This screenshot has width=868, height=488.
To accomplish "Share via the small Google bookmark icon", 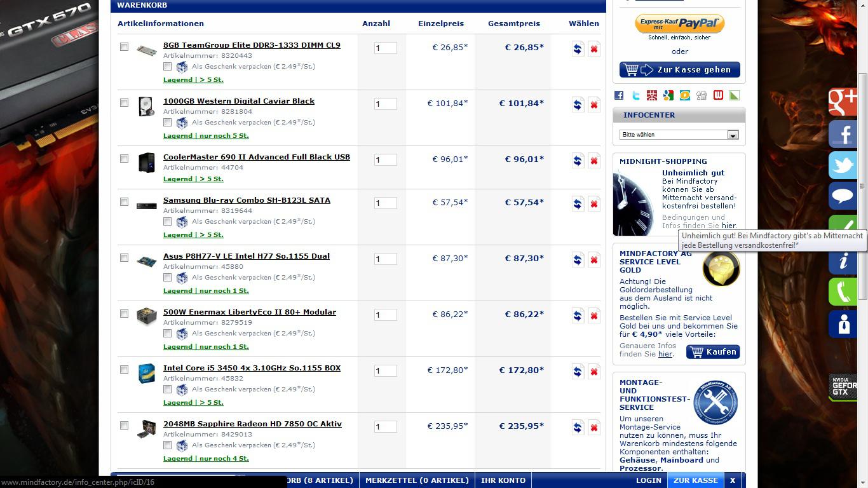I will click(x=668, y=95).
